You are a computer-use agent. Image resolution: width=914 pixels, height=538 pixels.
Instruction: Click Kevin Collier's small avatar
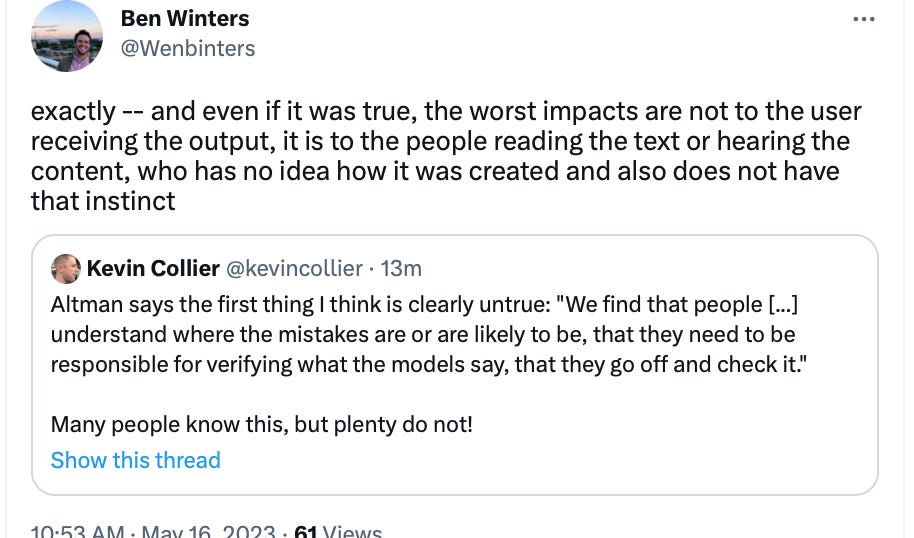pyautogui.click(x=65, y=268)
